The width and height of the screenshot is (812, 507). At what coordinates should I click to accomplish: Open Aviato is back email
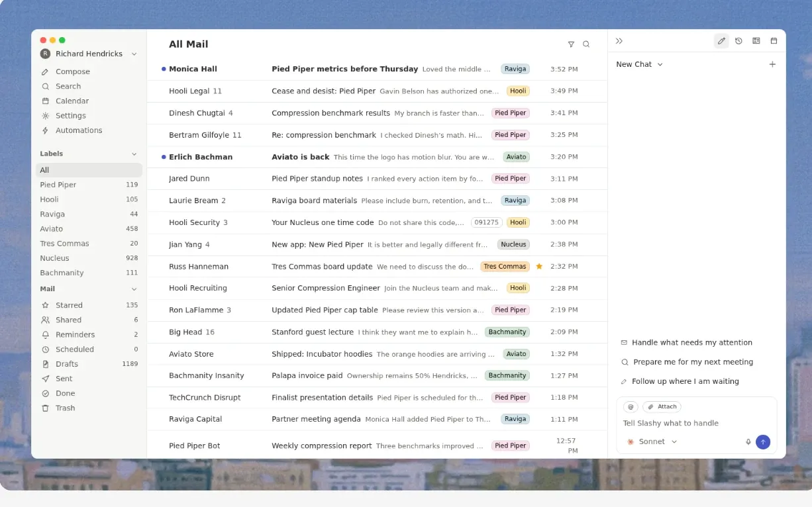pos(377,157)
